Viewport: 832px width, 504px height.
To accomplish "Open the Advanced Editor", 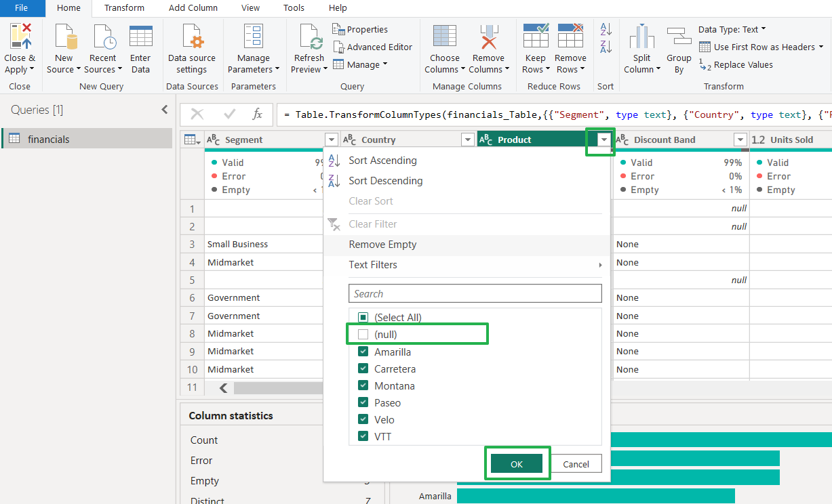I will click(372, 47).
